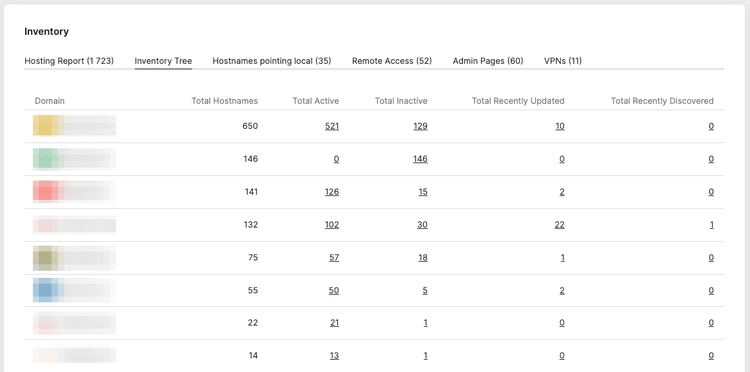The width and height of the screenshot is (750, 372).
Task: Select the 132 total hostnames value
Action: point(251,225)
